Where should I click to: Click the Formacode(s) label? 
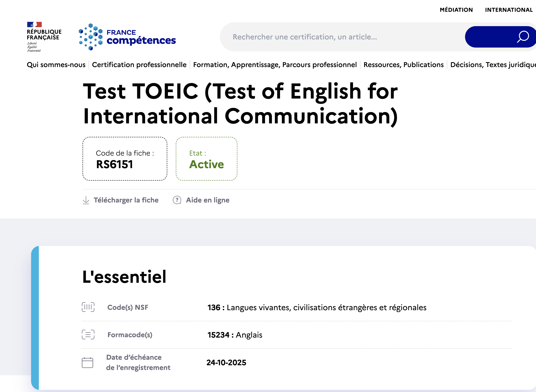coord(130,335)
